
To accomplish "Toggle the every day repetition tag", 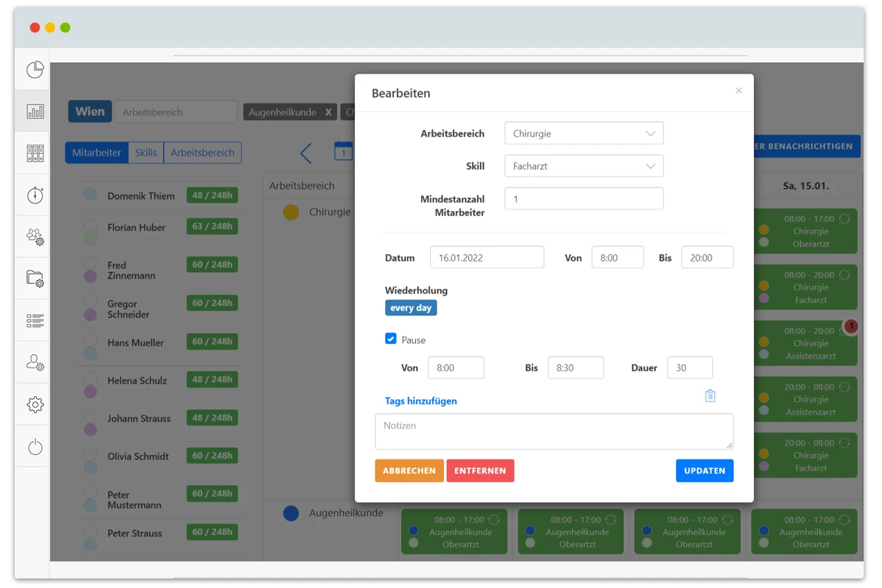I will (x=411, y=308).
